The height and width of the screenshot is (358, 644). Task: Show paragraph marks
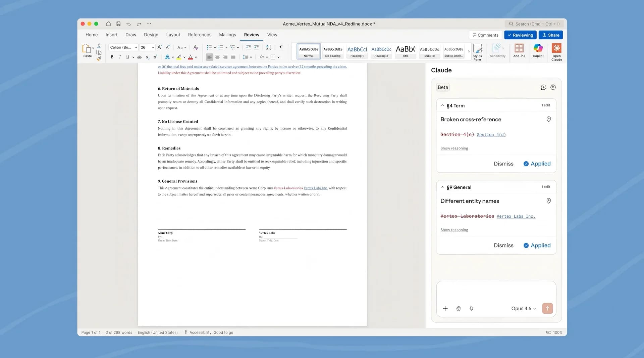pyautogui.click(x=281, y=47)
